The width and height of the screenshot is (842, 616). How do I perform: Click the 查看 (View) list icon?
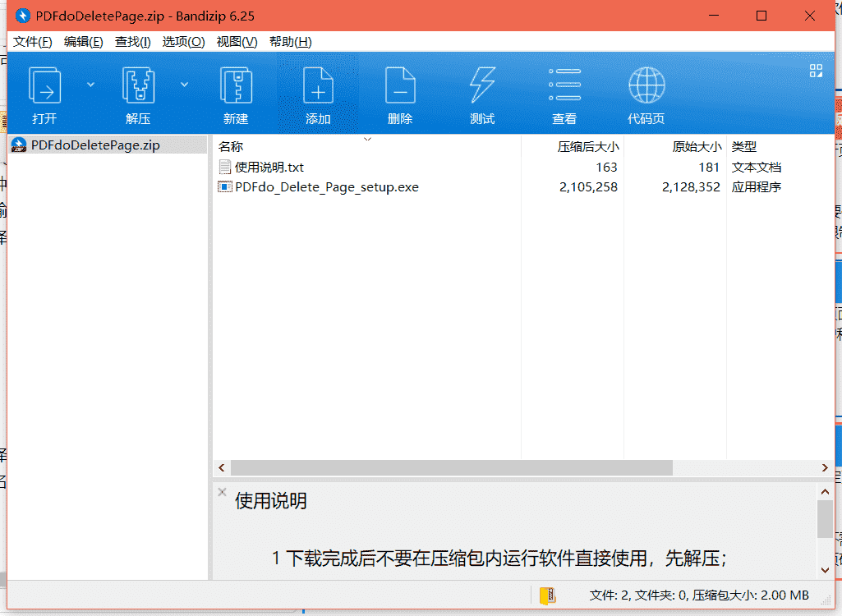coord(564,85)
